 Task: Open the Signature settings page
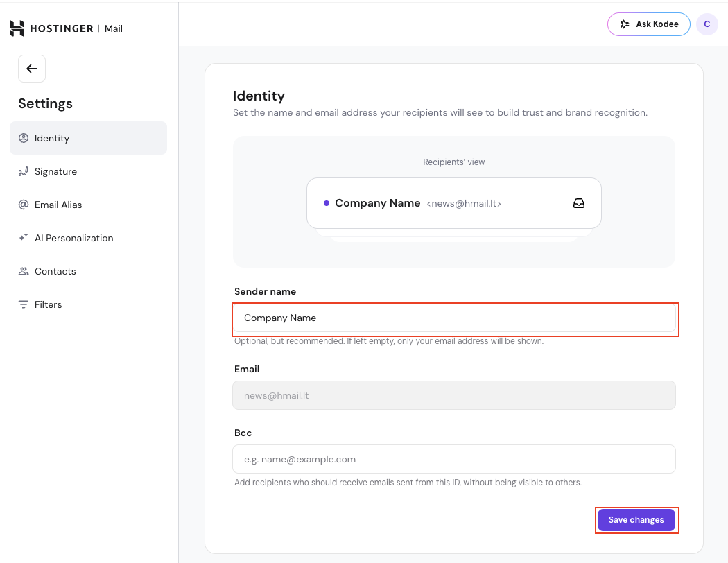(x=56, y=171)
